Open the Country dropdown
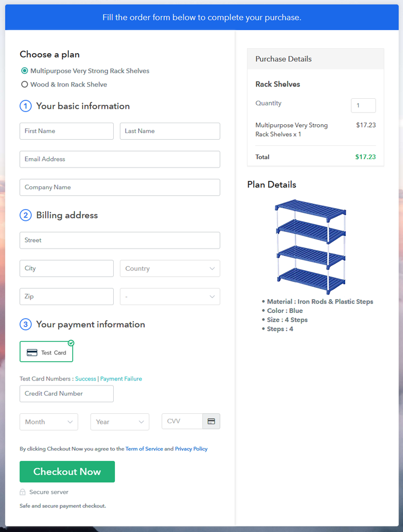403x532 pixels. pyautogui.click(x=170, y=268)
